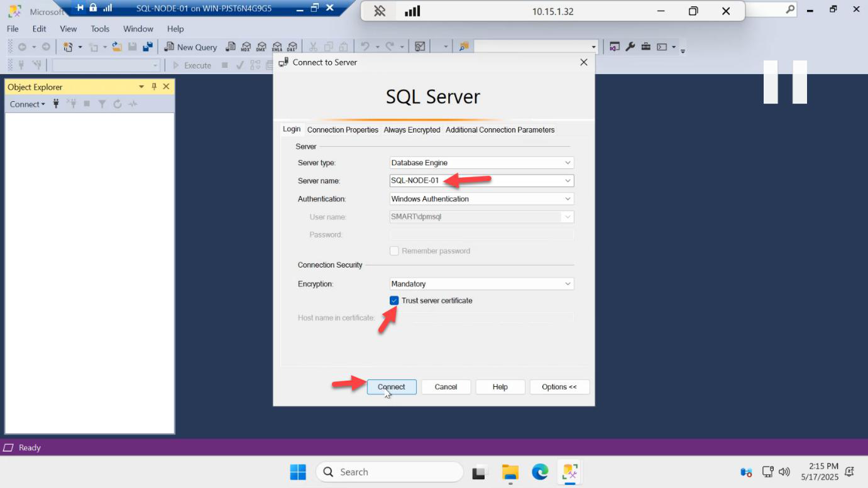
Task: Switch to Always Encrypted tab
Action: click(412, 130)
